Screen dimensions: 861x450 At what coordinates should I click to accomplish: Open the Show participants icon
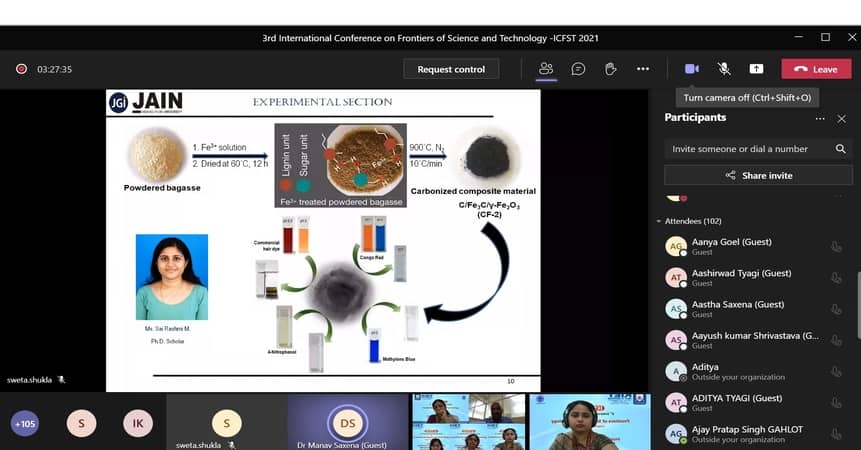(546, 69)
